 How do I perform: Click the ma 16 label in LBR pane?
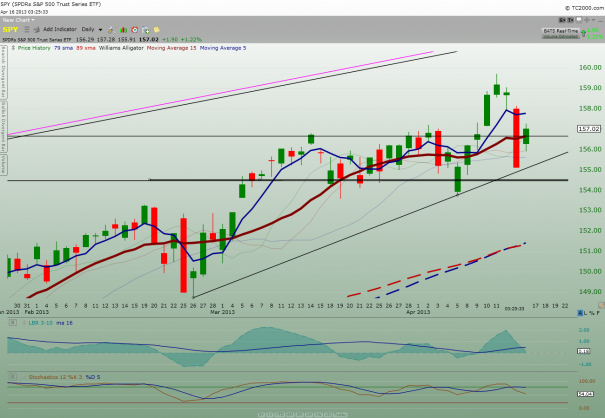point(64,323)
